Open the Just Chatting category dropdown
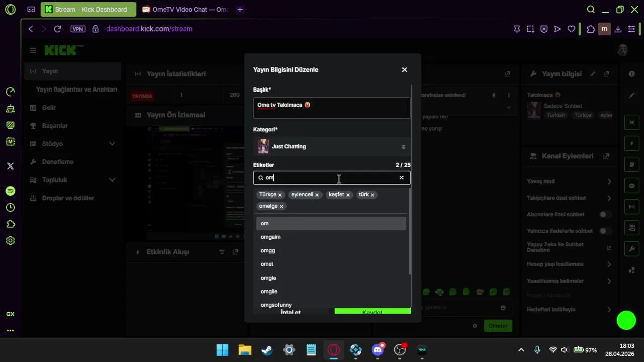 tap(332, 147)
